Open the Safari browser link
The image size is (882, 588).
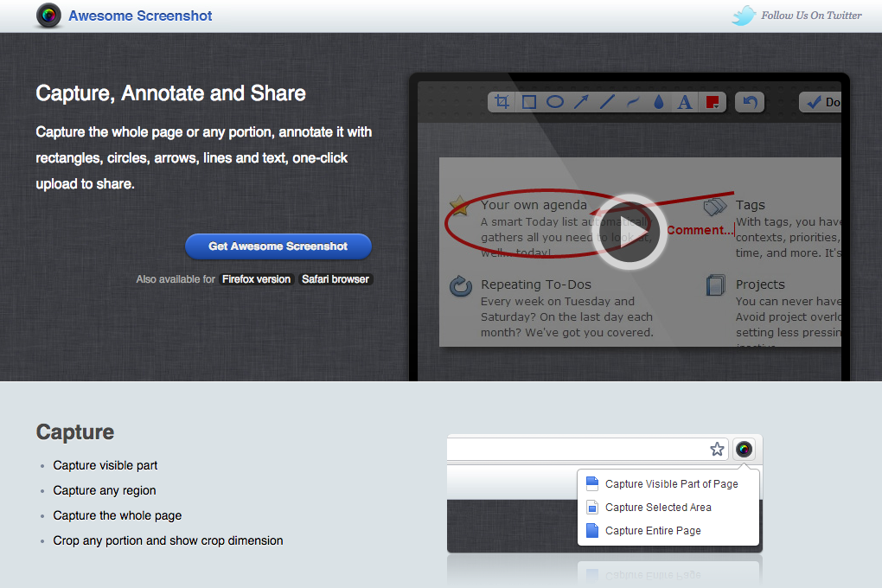tap(336, 279)
